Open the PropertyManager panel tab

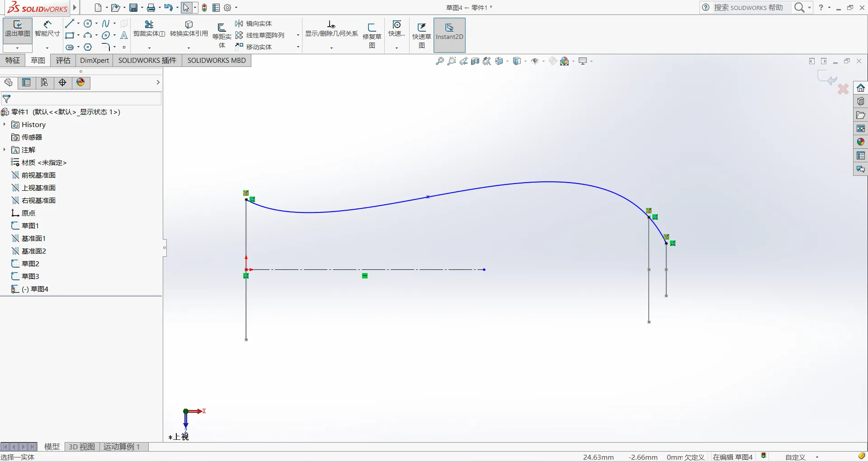[26, 82]
